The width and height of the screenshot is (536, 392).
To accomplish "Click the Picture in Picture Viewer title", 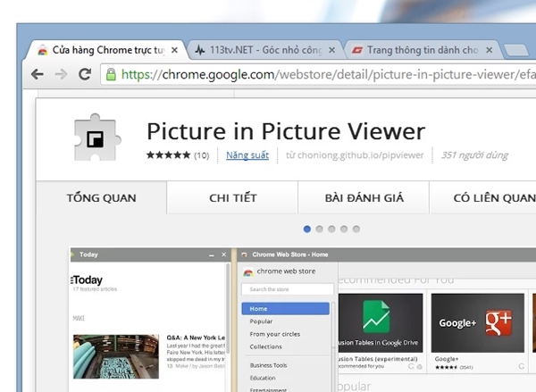I will pos(286,131).
